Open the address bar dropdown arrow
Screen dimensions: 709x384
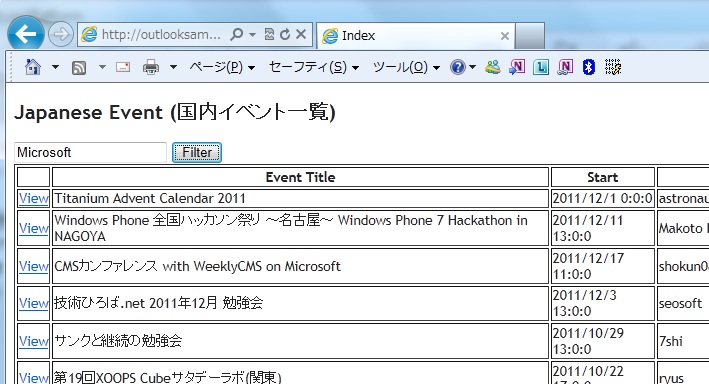252,34
